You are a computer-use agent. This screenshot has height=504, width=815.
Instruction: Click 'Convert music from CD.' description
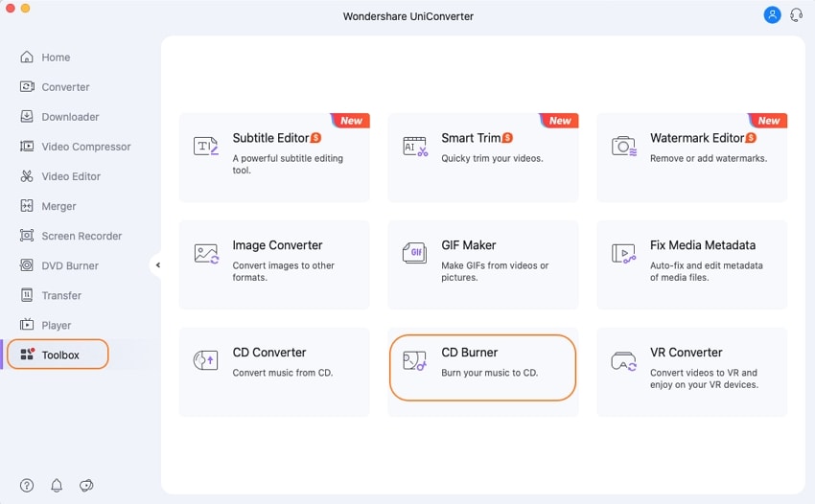(283, 373)
